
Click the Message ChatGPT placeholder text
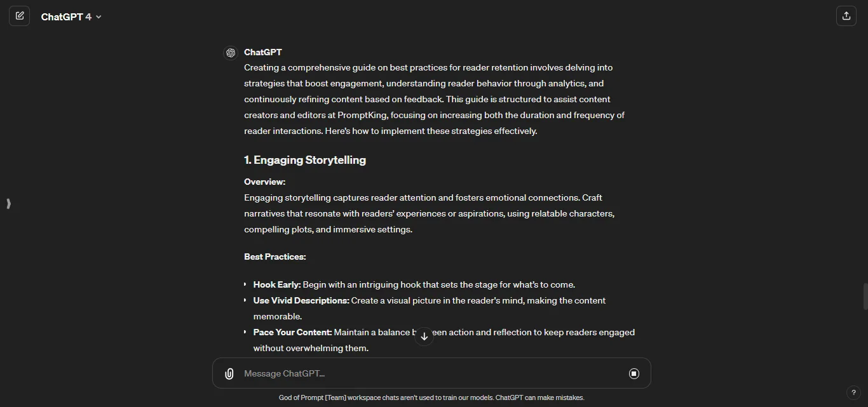pos(283,373)
